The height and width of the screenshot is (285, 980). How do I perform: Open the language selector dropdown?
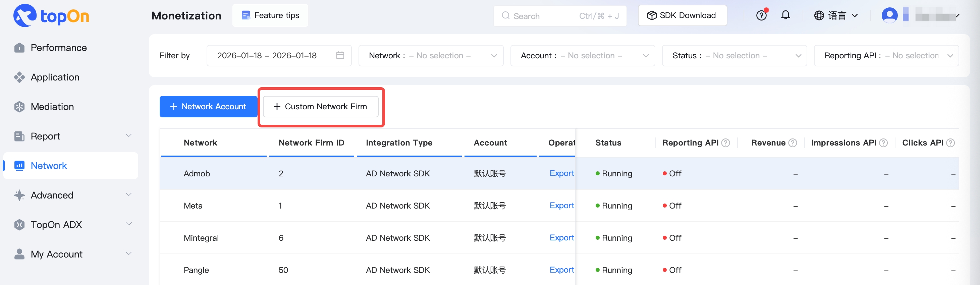tap(836, 16)
